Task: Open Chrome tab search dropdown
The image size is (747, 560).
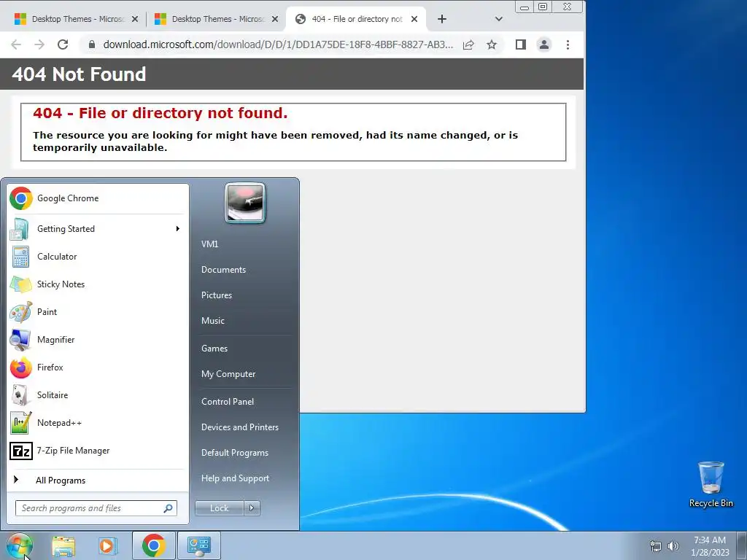Action: pyautogui.click(x=499, y=19)
